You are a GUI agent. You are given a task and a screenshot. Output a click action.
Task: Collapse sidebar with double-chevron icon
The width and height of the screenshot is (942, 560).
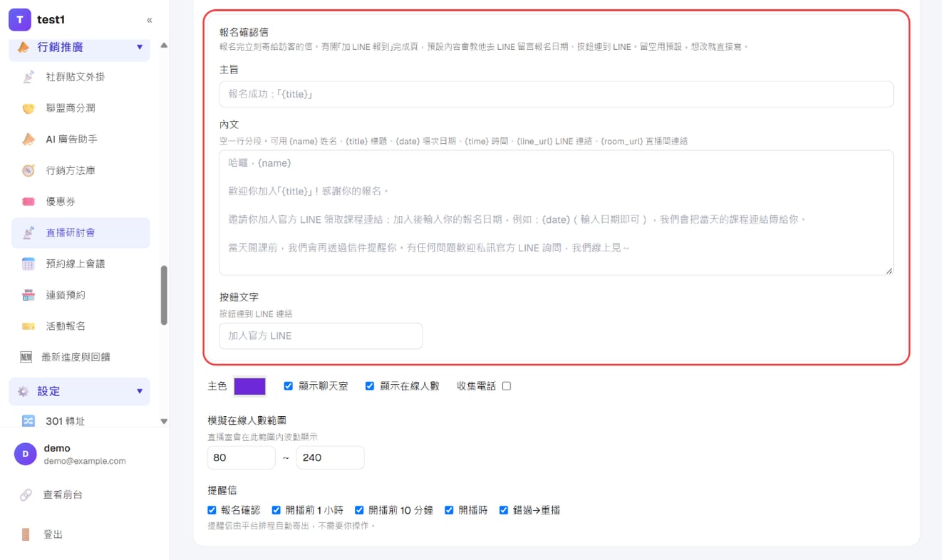click(150, 20)
